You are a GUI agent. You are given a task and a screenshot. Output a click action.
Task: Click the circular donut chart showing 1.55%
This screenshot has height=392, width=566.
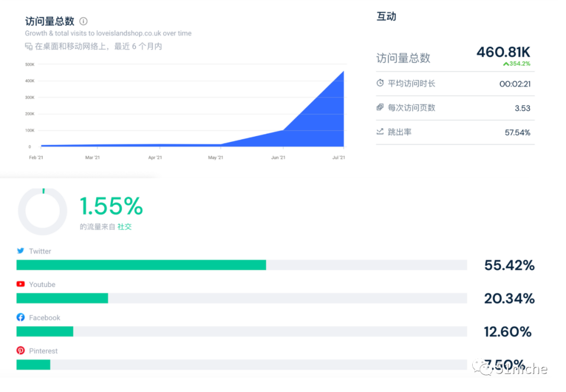[42, 212]
